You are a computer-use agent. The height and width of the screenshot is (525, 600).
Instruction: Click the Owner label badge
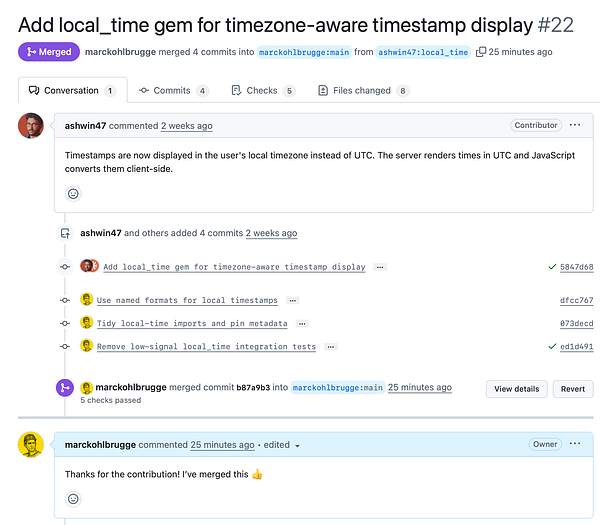point(545,444)
